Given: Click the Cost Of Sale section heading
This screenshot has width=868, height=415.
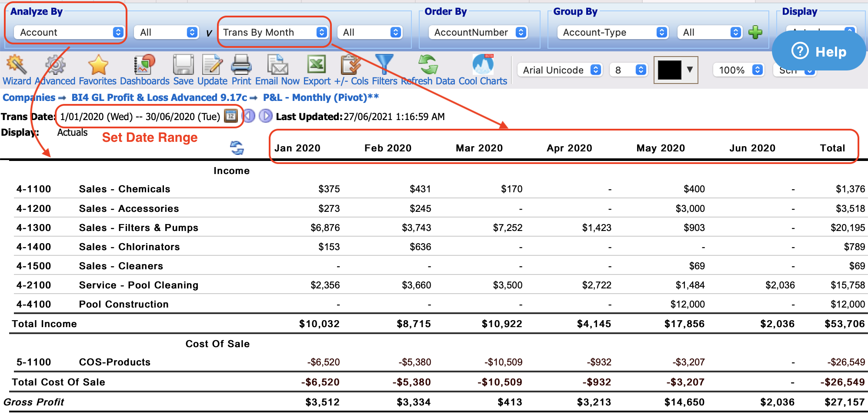Looking at the screenshot, I should pyautogui.click(x=217, y=344).
